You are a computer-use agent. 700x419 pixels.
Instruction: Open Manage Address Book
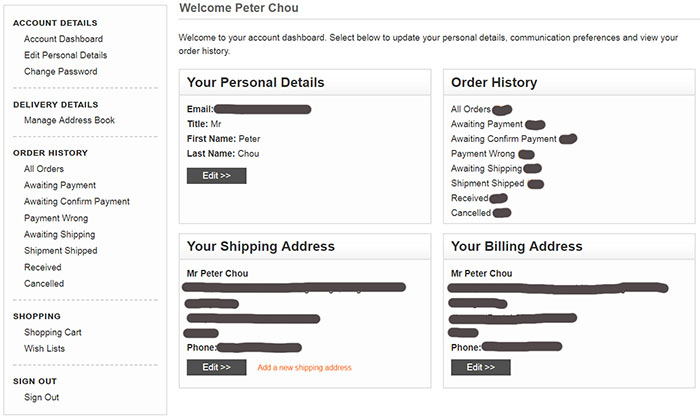pyautogui.click(x=69, y=120)
